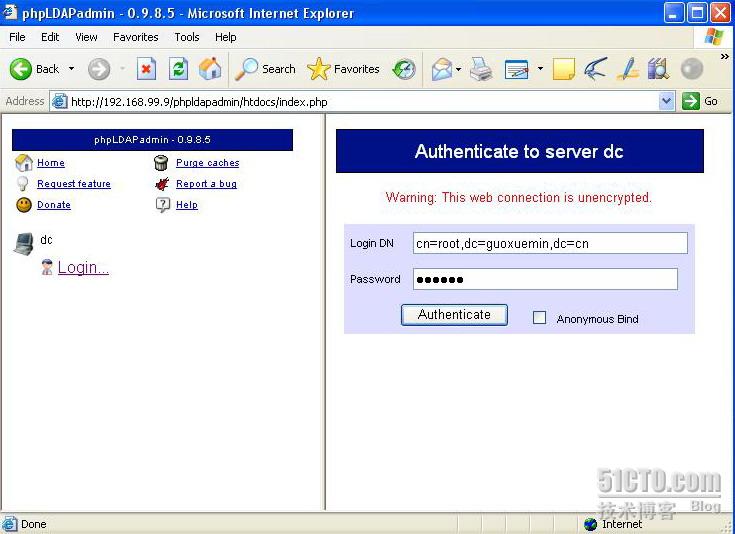Click the Home link in phpLDAPadmin
This screenshot has height=534, width=735.
point(51,163)
